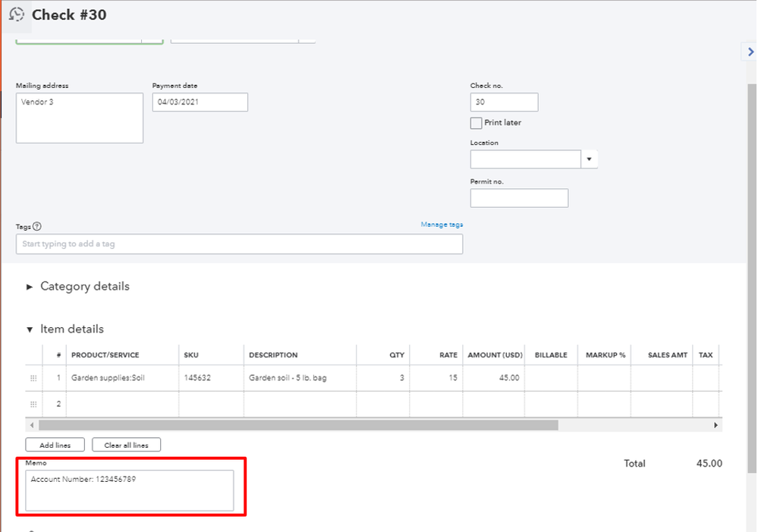Click the Tags input field
Image resolution: width=758 pixels, height=532 pixels.
click(239, 244)
